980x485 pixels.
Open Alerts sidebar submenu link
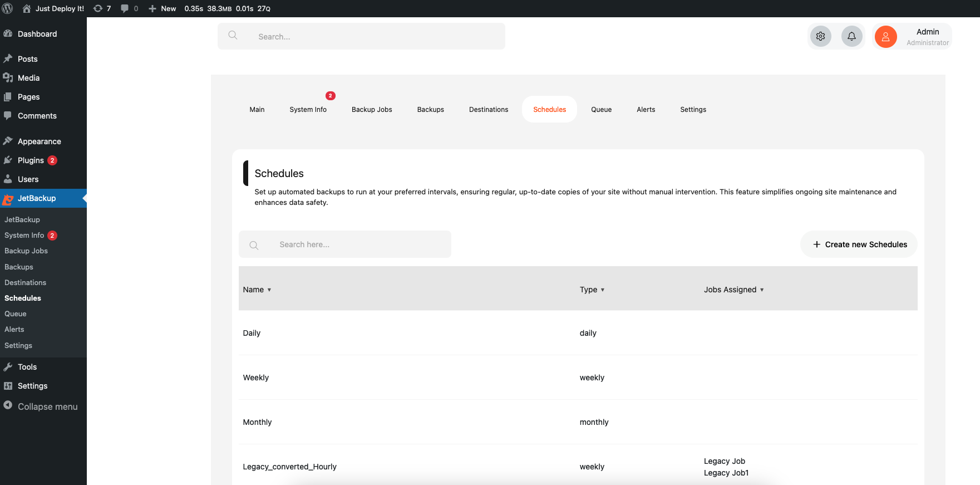pos(14,329)
